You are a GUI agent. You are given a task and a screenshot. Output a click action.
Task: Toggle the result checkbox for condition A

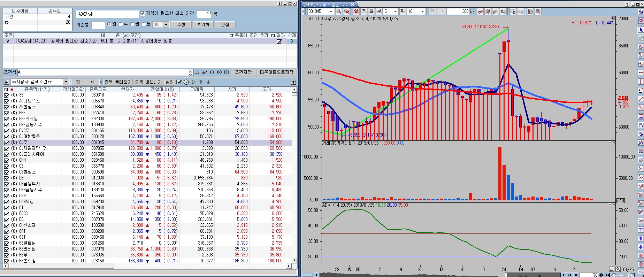[x=279, y=41]
